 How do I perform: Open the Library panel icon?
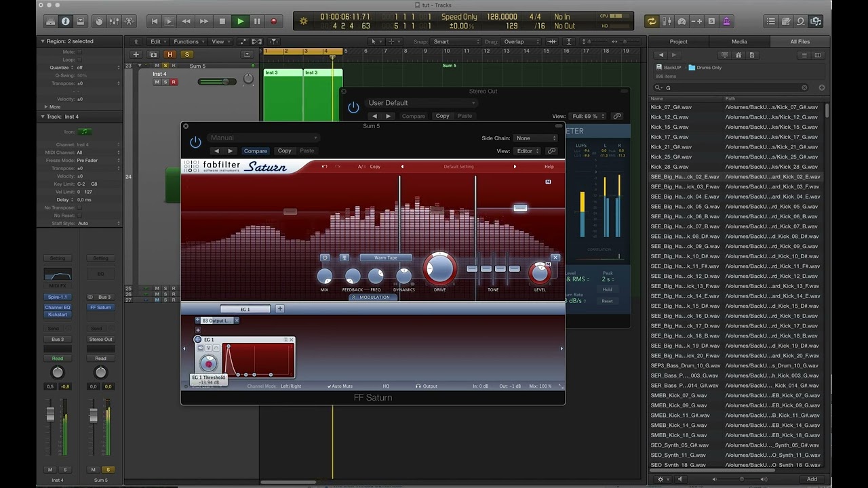tap(50, 21)
